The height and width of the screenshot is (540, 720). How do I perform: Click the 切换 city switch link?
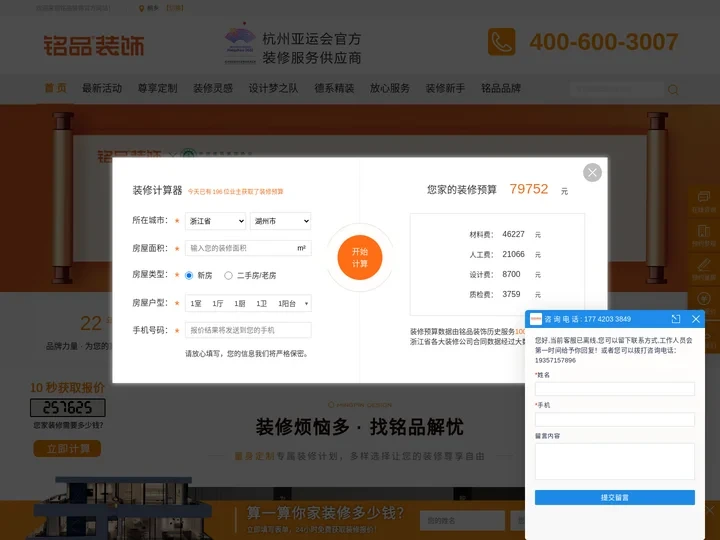pyautogui.click(x=174, y=8)
